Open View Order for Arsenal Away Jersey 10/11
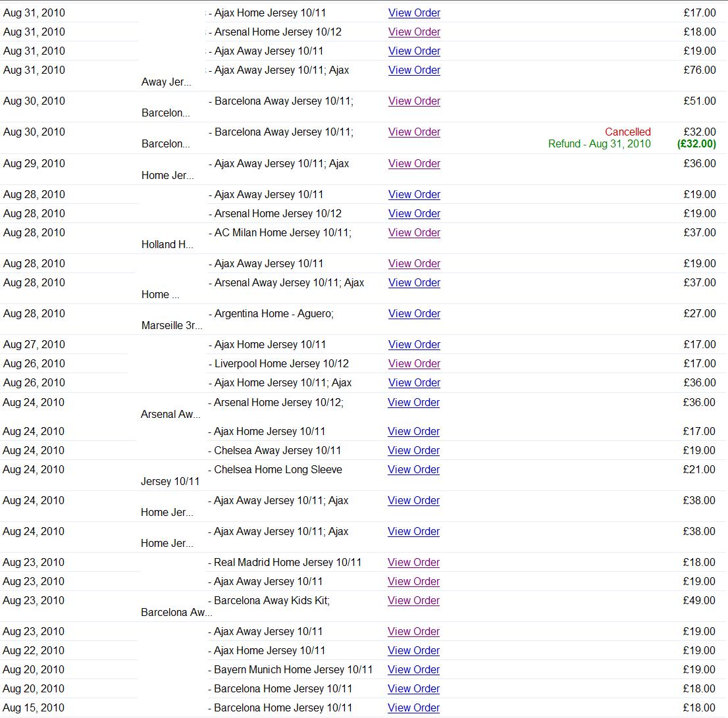728x718 pixels. (414, 282)
